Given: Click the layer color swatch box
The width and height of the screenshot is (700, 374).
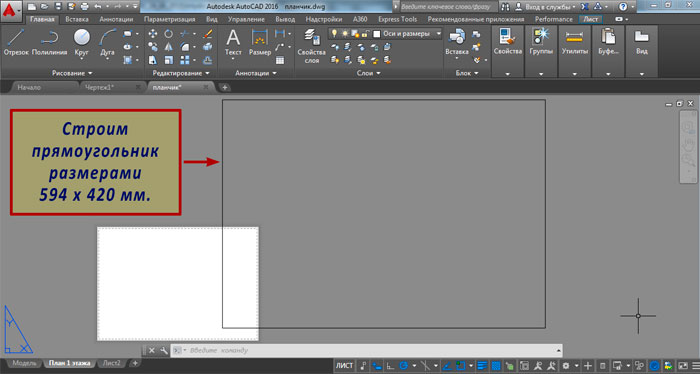Looking at the screenshot, I should point(377,33).
